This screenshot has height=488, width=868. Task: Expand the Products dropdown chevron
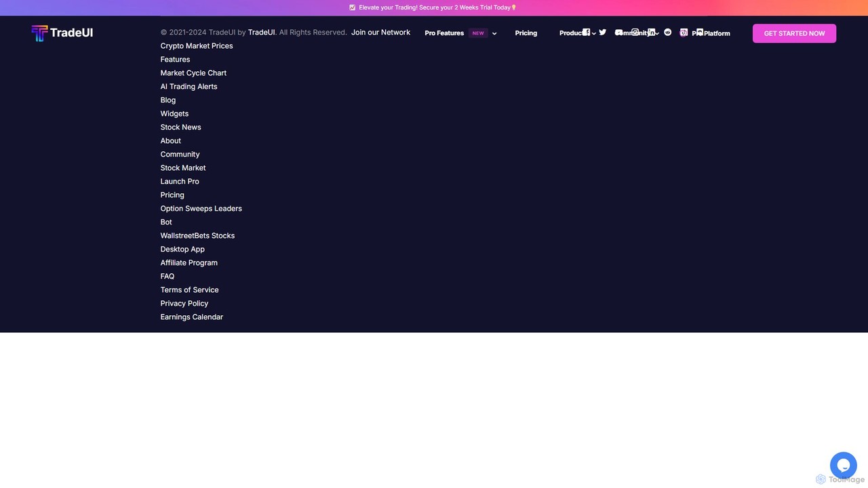(594, 34)
